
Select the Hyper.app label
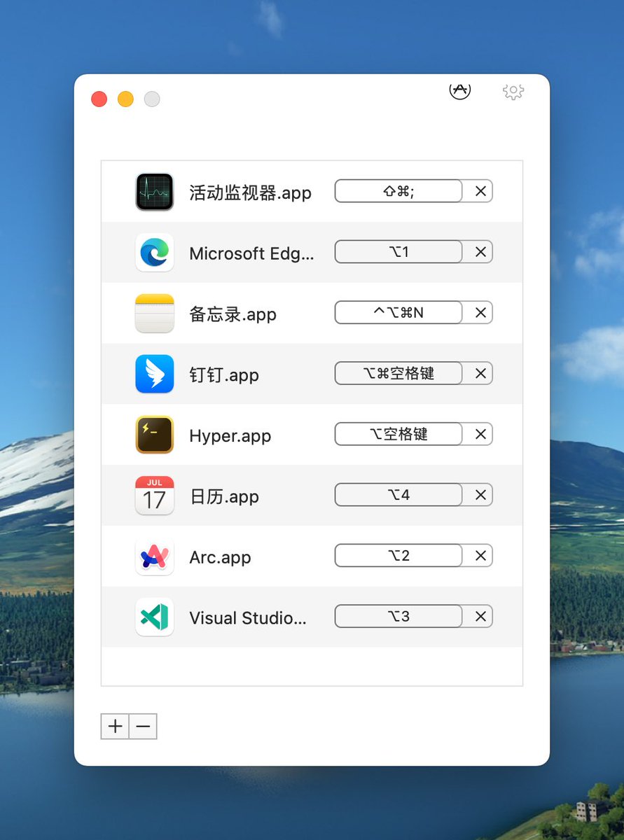(x=230, y=436)
